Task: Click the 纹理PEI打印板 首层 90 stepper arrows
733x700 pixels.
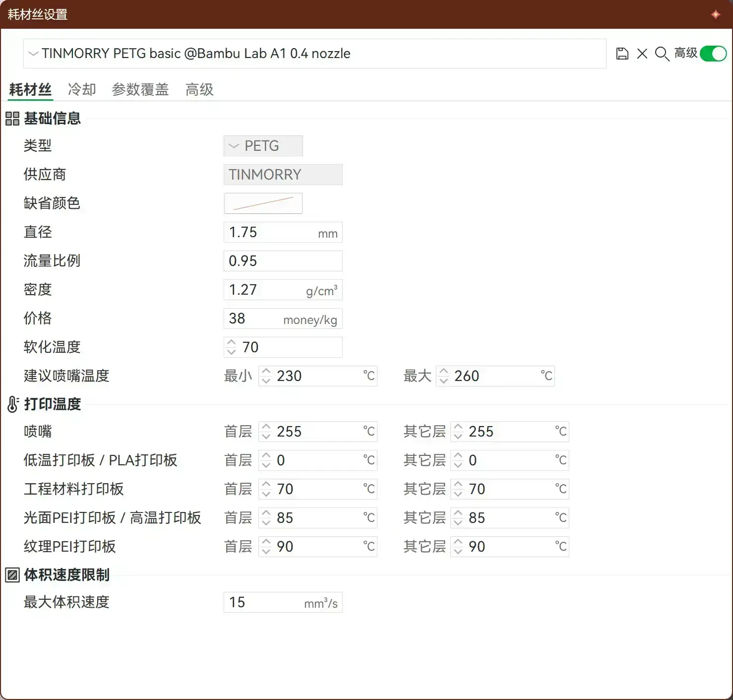Action: [x=266, y=547]
